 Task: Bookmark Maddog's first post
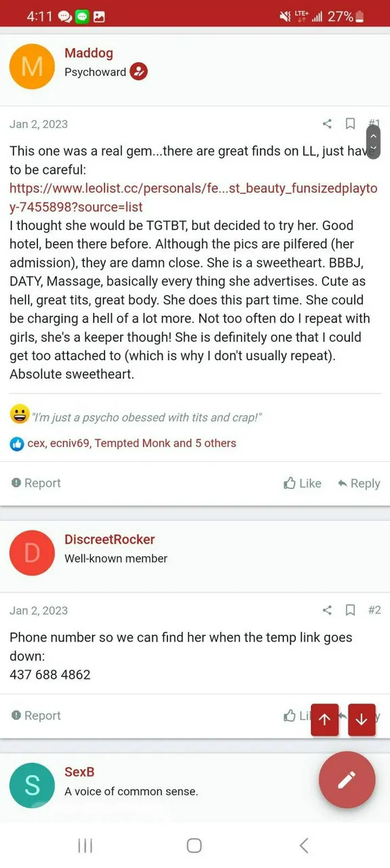pyautogui.click(x=350, y=123)
